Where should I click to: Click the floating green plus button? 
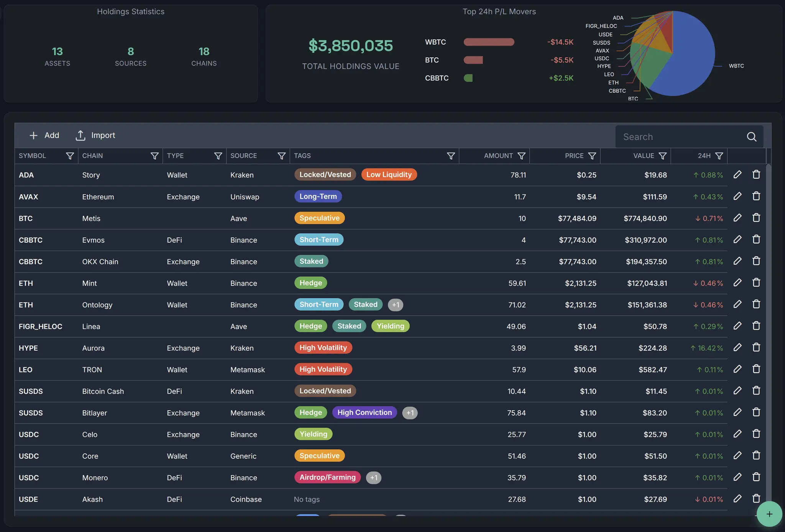pos(769,514)
